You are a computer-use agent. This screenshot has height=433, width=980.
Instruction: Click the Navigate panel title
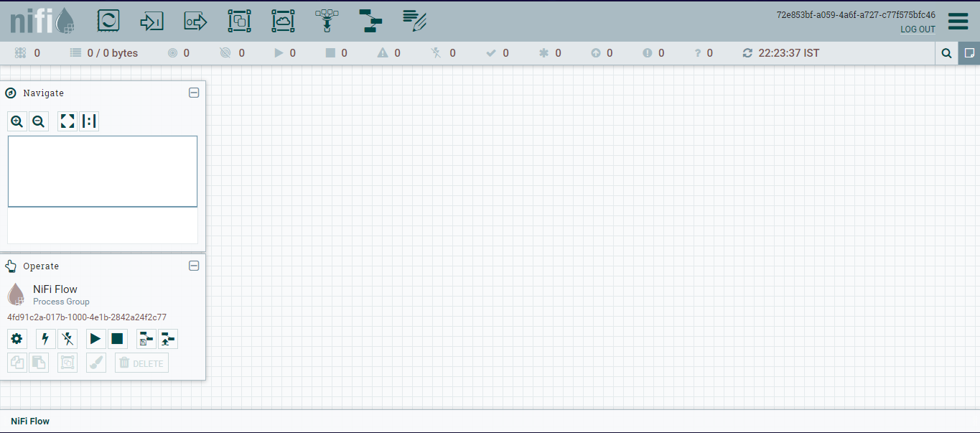pos(43,93)
